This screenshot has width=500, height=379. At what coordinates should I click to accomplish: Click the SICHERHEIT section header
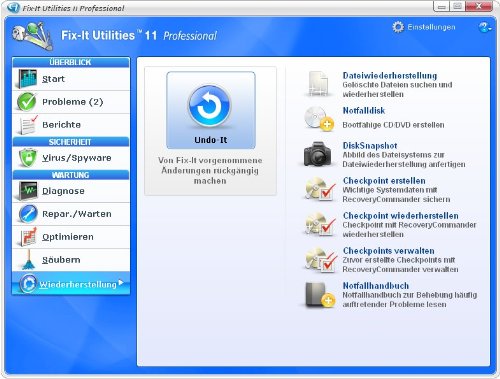coord(71,142)
